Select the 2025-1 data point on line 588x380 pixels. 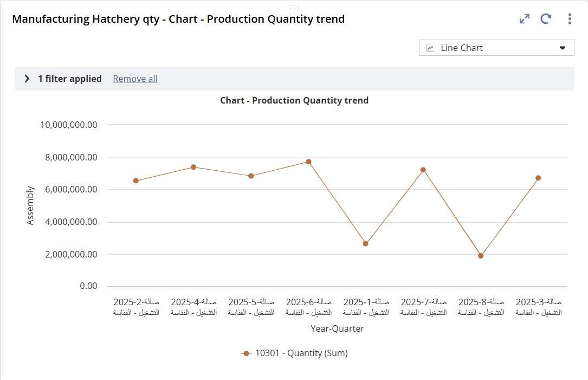pyautogui.click(x=366, y=243)
